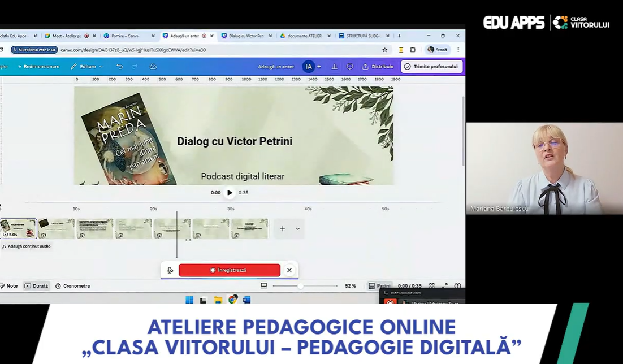The image size is (623, 364).
Task: Switch to the 'Pornire – Canva' tab
Action: [x=126, y=36]
